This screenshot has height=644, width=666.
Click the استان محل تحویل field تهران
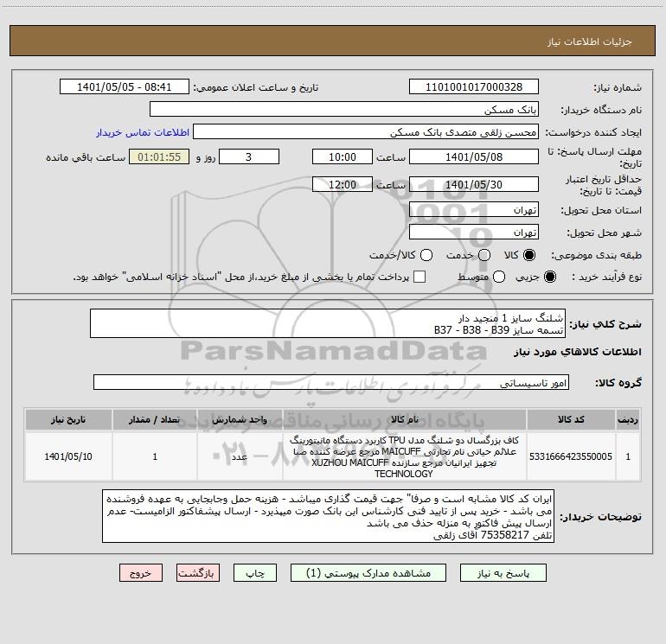[474, 209]
